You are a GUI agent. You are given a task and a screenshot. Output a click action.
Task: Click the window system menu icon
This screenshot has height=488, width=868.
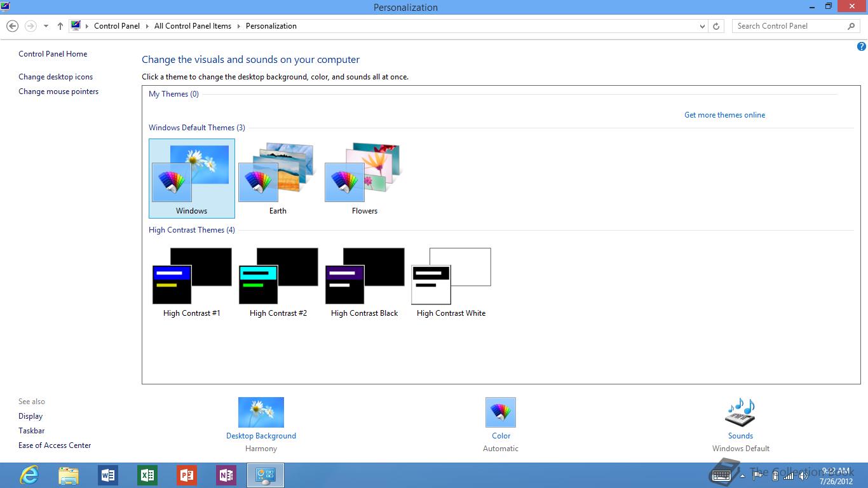pyautogui.click(x=5, y=6)
